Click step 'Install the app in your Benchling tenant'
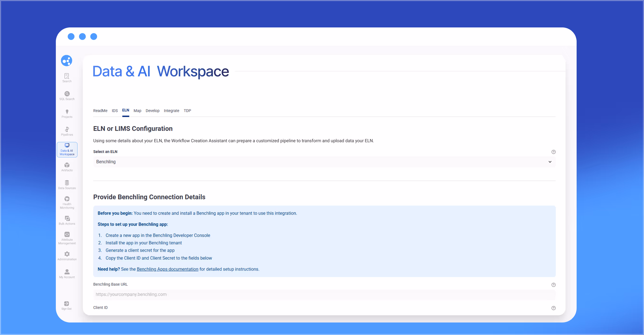 click(143, 243)
